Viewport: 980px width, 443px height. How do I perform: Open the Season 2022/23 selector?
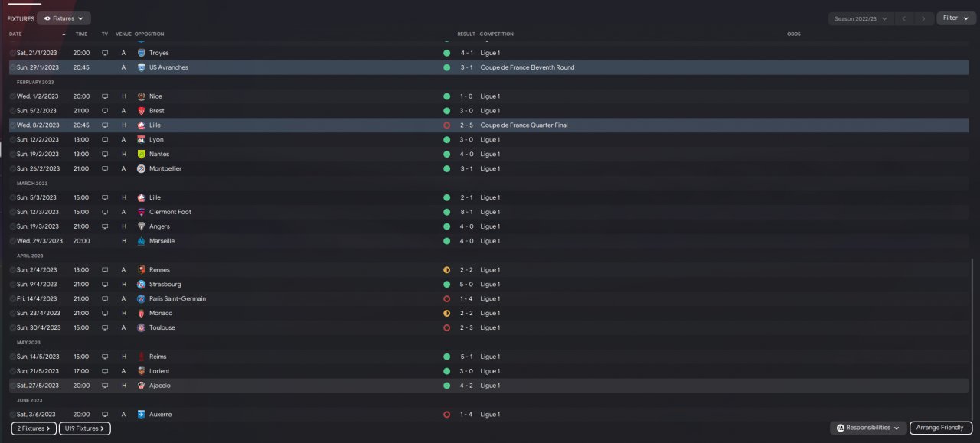point(861,18)
